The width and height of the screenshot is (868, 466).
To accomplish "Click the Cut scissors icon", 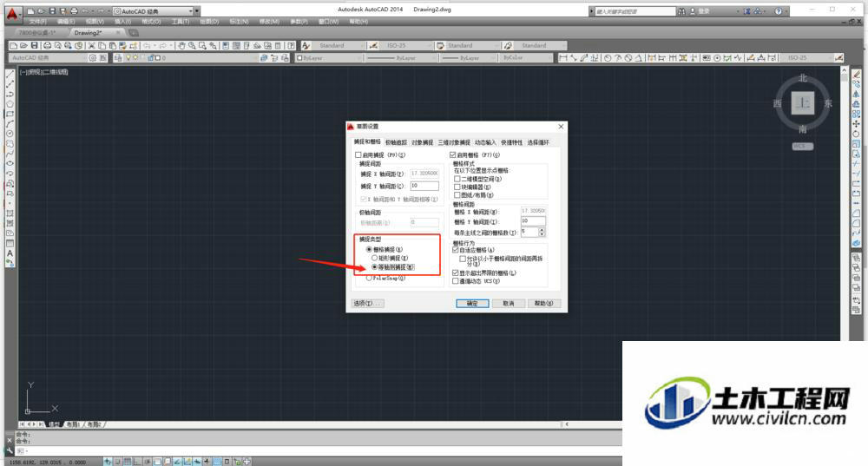I will pyautogui.click(x=91, y=45).
